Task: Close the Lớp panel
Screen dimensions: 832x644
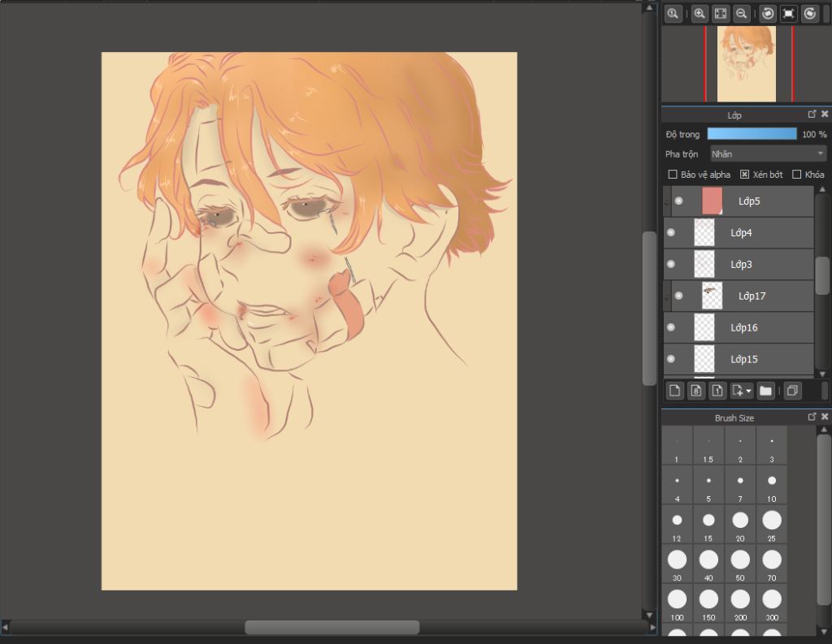Action: click(x=825, y=114)
